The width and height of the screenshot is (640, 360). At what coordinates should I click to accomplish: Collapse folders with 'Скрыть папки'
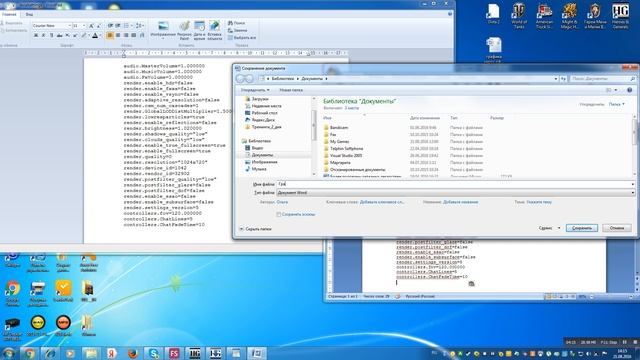point(256,229)
